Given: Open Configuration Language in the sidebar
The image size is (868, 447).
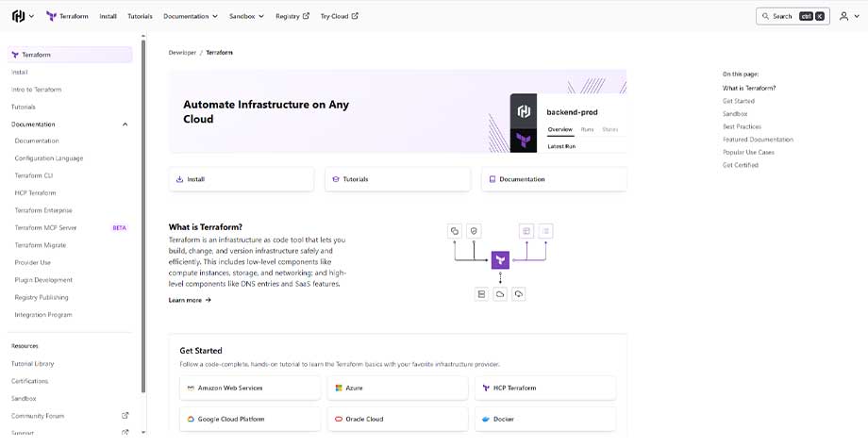Looking at the screenshot, I should tap(49, 158).
